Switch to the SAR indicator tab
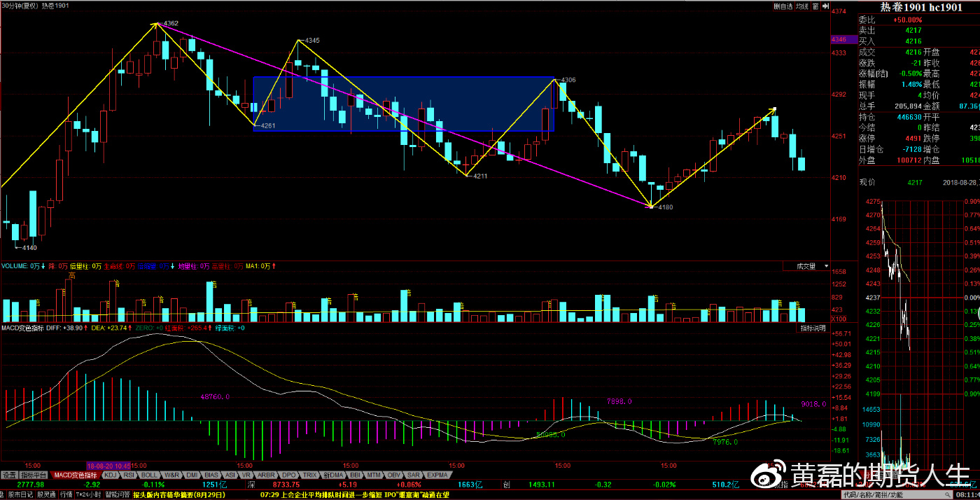 point(413,475)
